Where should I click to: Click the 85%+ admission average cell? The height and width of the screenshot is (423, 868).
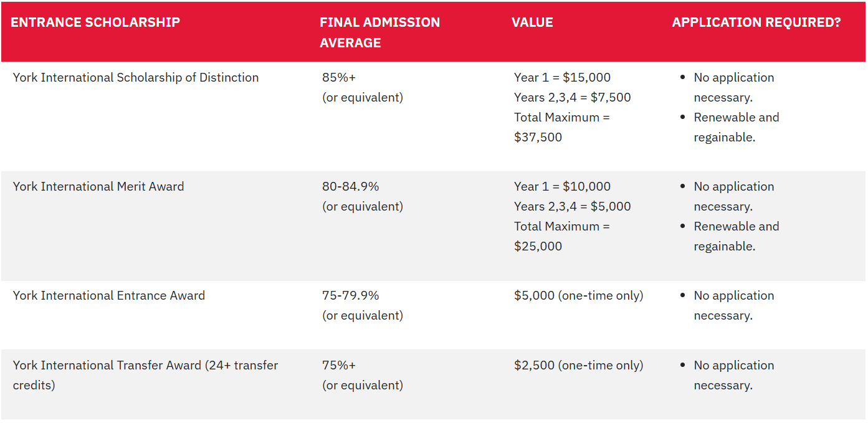coord(362,87)
